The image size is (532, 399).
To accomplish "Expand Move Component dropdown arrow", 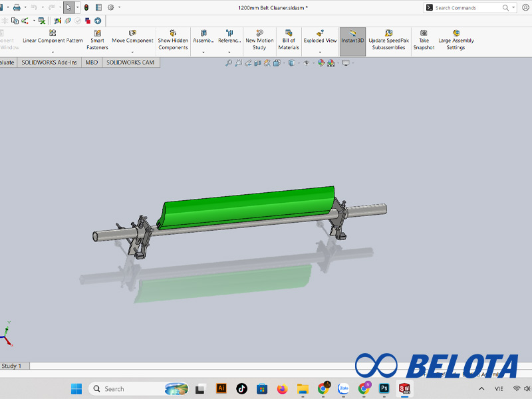I will coord(132,53).
